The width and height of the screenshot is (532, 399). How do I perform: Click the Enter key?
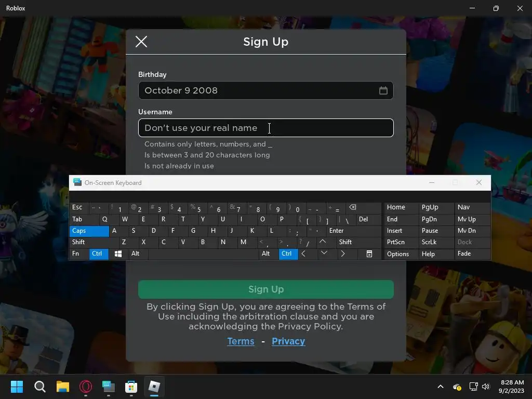354,231
